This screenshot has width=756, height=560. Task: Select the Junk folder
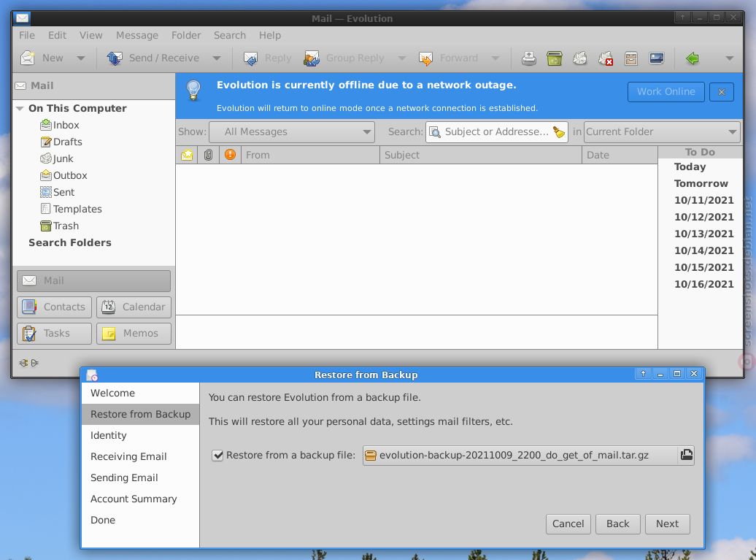pos(57,158)
